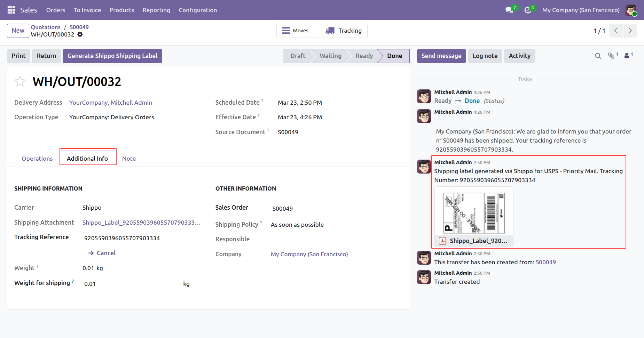Viewport: 644px width, 338px height.
Task: Open the Shippo_Label shipping attachment link
Action: pos(141,223)
